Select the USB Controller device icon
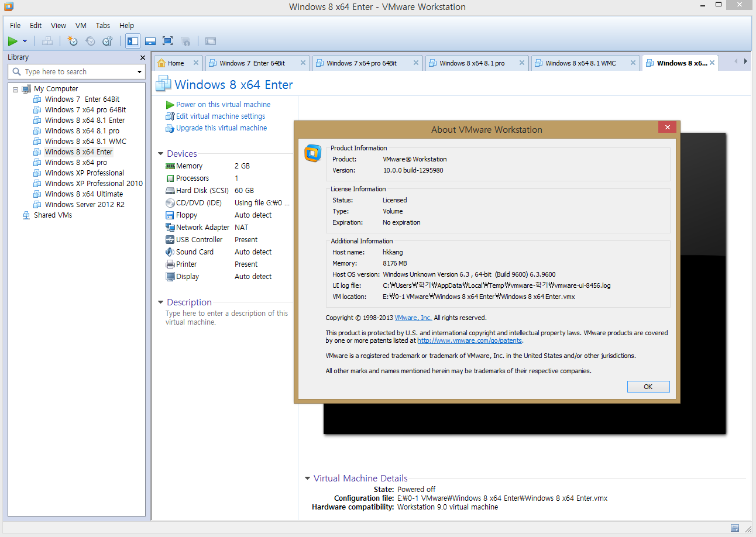 pos(170,240)
